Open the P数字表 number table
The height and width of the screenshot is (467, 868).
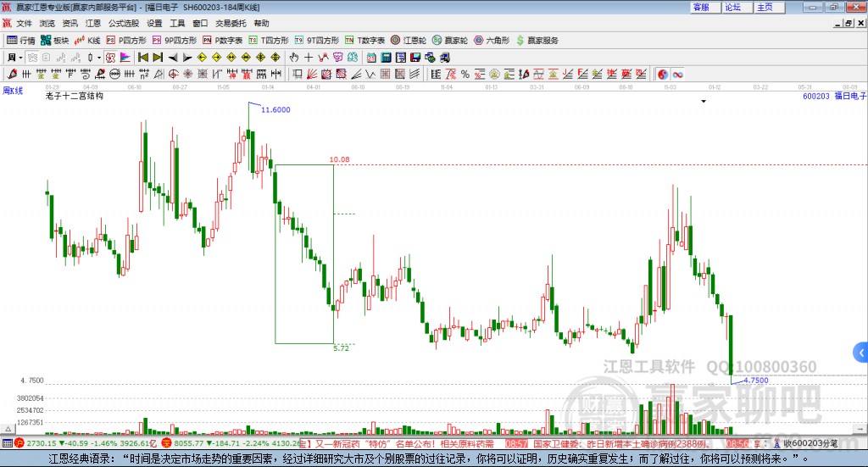[x=223, y=41]
